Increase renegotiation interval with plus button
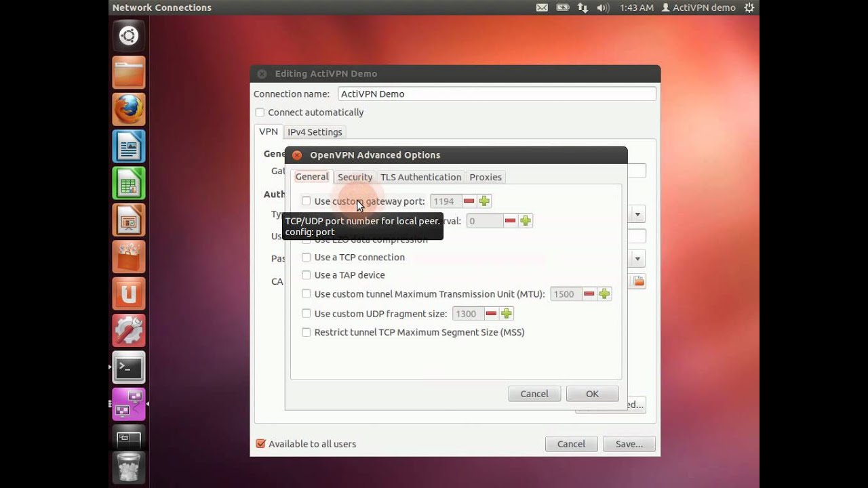 coord(525,221)
